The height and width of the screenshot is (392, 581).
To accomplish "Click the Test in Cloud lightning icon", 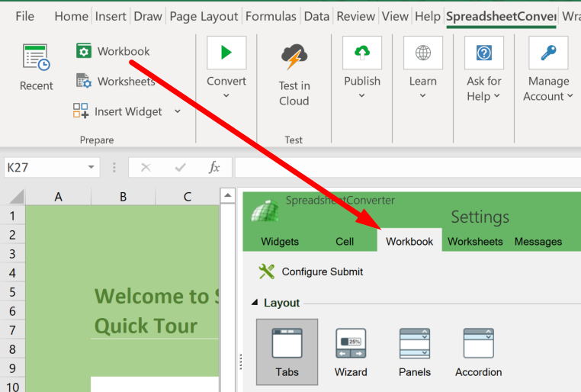I will point(294,56).
